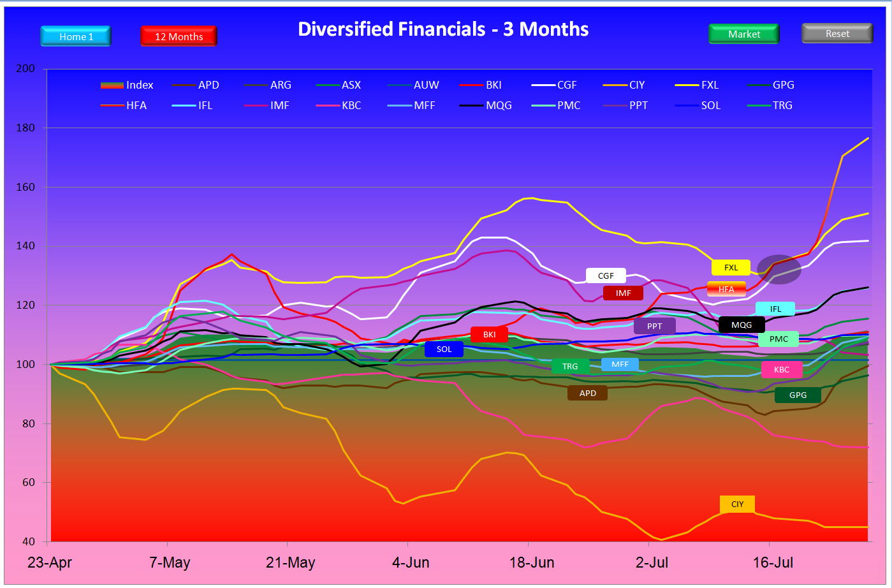Viewport: 892px width, 588px height.
Task: Select the MQG legend entry
Action: click(x=486, y=105)
